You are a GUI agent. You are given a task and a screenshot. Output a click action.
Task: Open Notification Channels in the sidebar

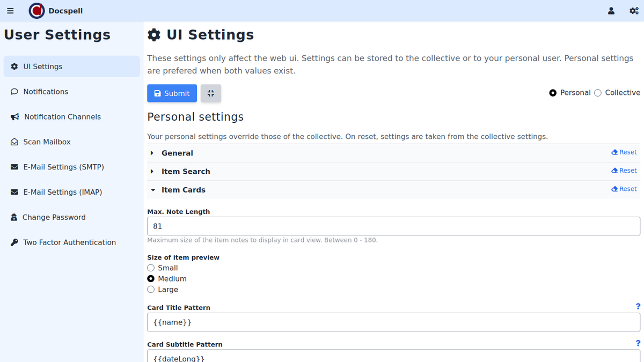click(62, 117)
